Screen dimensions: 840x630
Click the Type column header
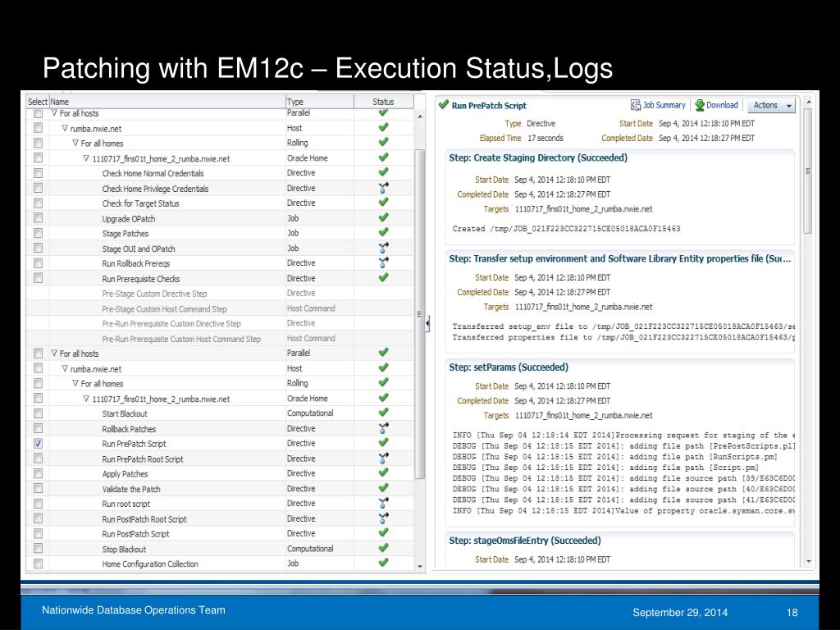[x=319, y=101]
